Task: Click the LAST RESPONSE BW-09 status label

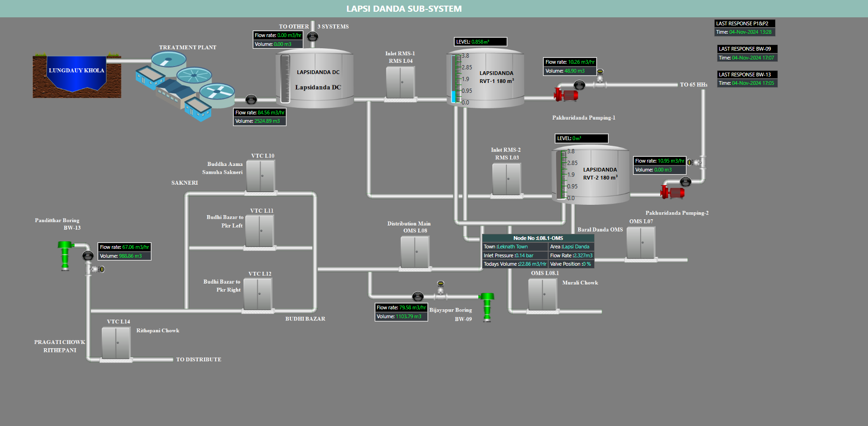Action: [x=747, y=49]
